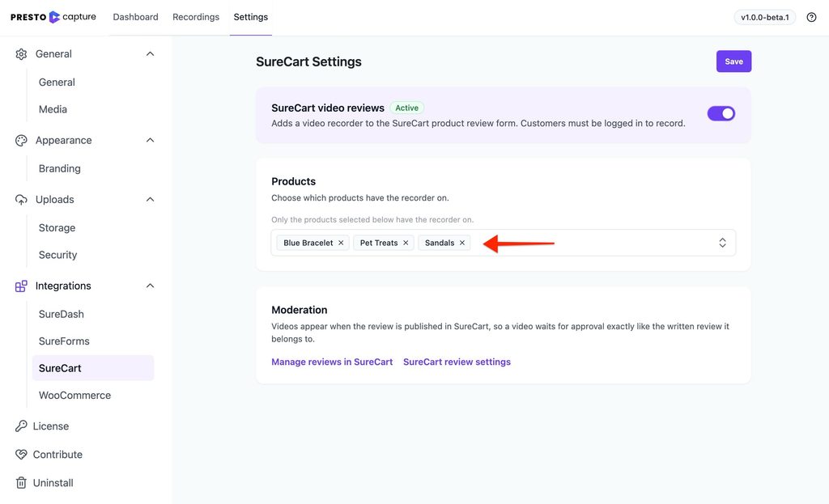This screenshot has width=829, height=504.
Task: Click the Products section heading
Action: (293, 182)
